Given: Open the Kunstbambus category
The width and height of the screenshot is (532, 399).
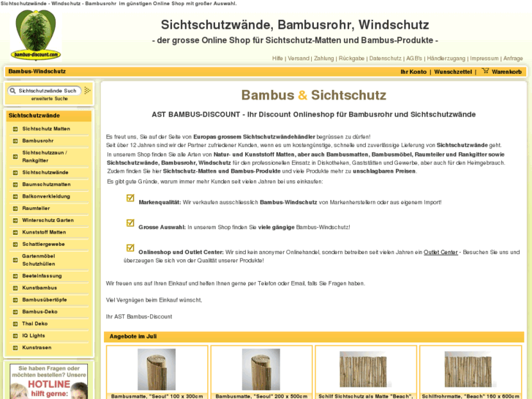Looking at the screenshot, I should [x=40, y=288].
